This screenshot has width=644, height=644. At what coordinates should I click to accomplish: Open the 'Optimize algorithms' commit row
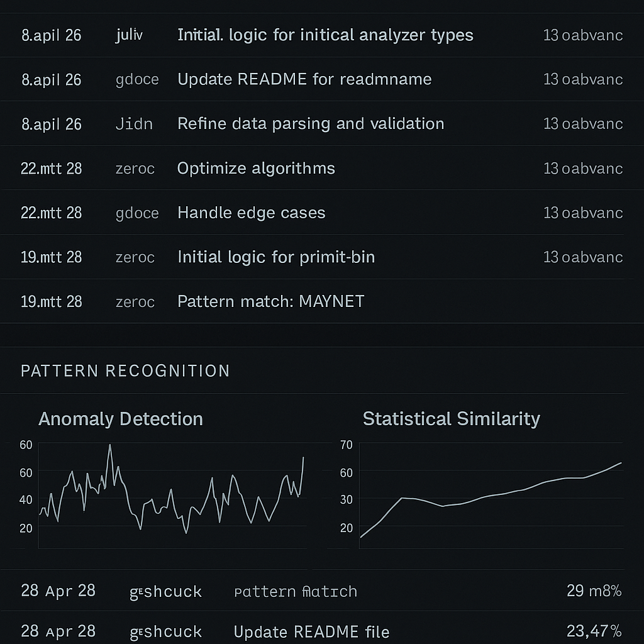pyautogui.click(x=322, y=168)
